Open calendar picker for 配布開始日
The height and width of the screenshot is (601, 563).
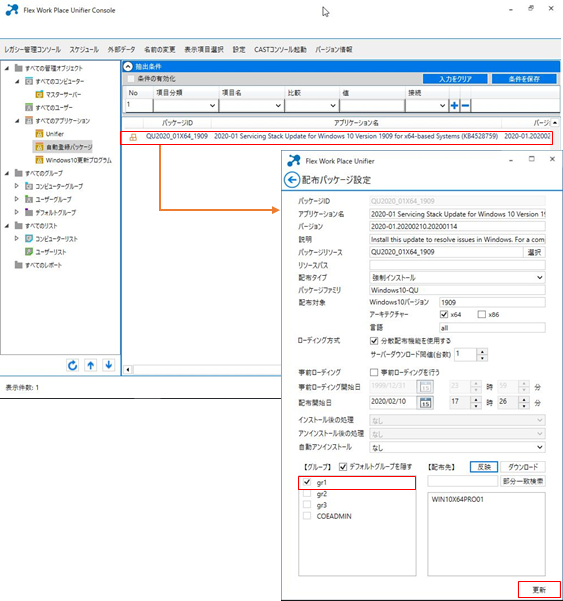point(425,402)
